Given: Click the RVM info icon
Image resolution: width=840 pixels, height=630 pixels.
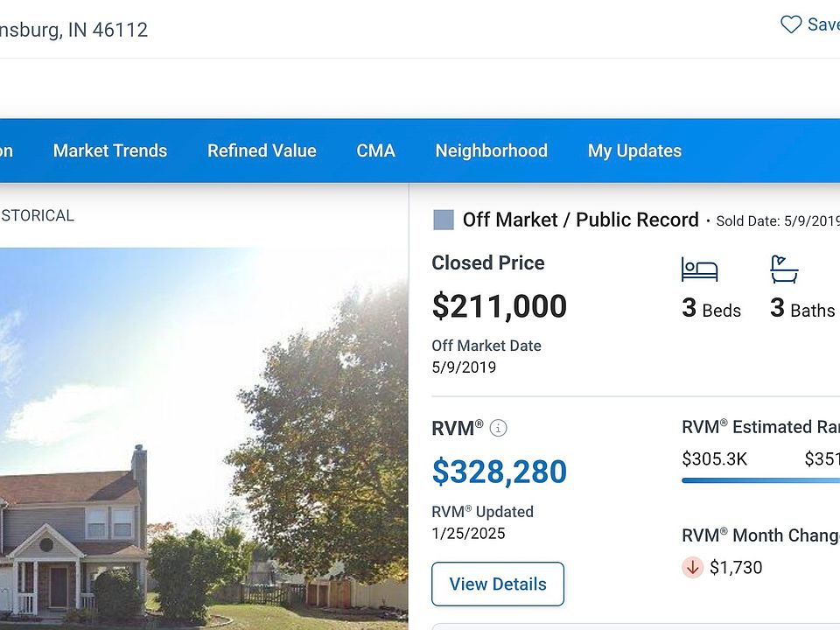Looking at the screenshot, I should (498, 428).
